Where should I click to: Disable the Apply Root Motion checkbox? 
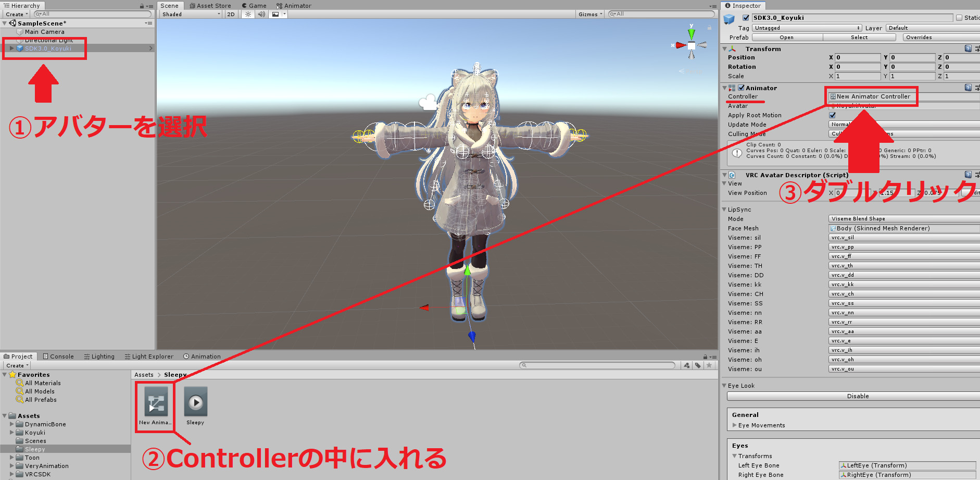pyautogui.click(x=832, y=115)
